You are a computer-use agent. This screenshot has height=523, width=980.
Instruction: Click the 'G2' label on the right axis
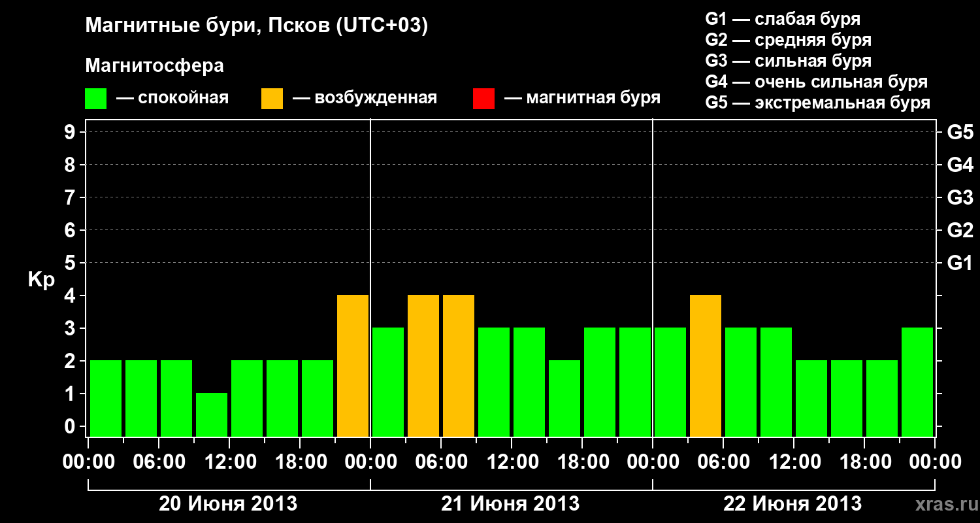[x=960, y=230]
